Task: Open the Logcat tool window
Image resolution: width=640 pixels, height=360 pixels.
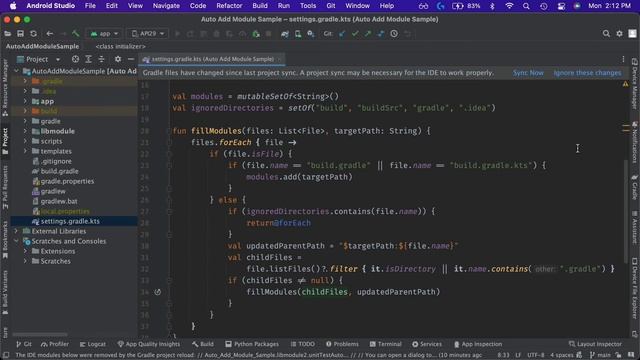Action: pos(93,344)
